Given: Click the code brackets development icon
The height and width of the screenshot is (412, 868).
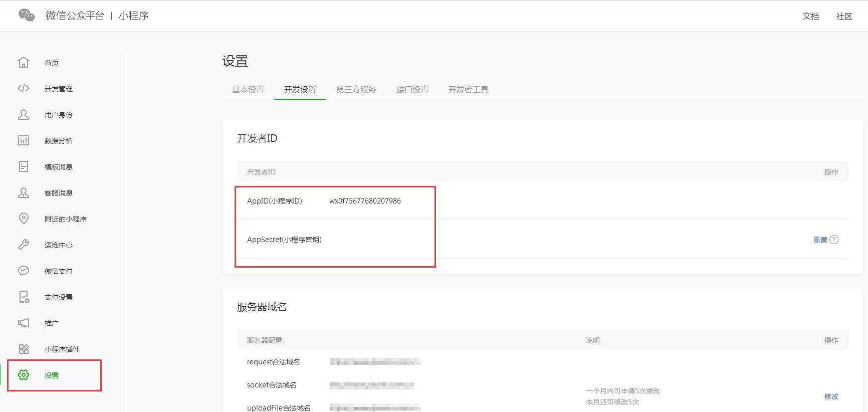Looking at the screenshot, I should (24, 88).
